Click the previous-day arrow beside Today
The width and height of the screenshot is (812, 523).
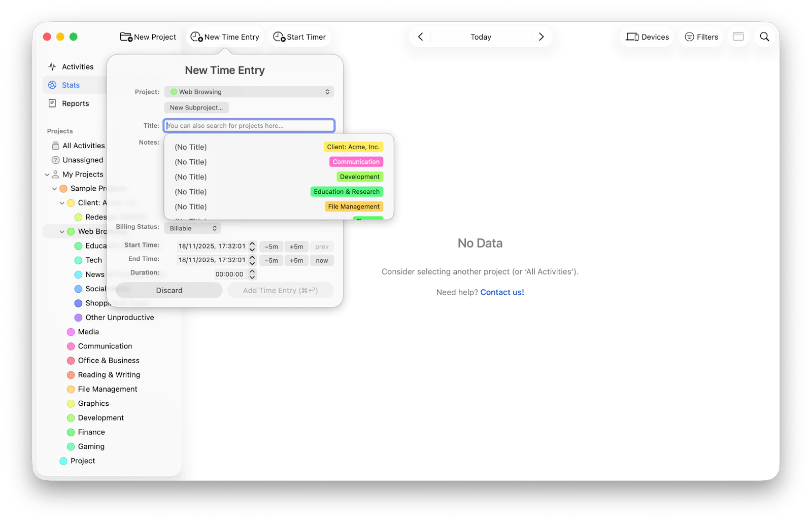tap(420, 37)
